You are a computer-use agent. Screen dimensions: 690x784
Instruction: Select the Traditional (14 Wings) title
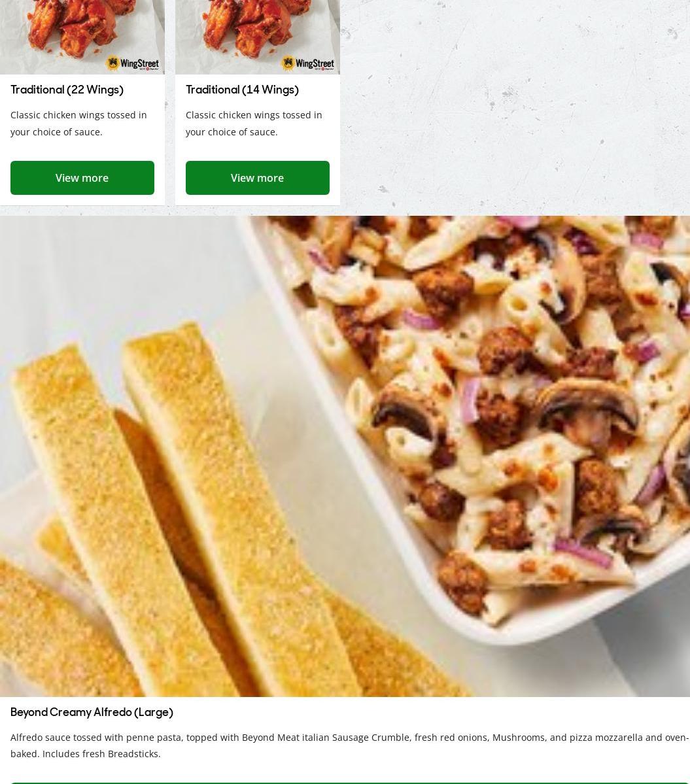coord(242,90)
